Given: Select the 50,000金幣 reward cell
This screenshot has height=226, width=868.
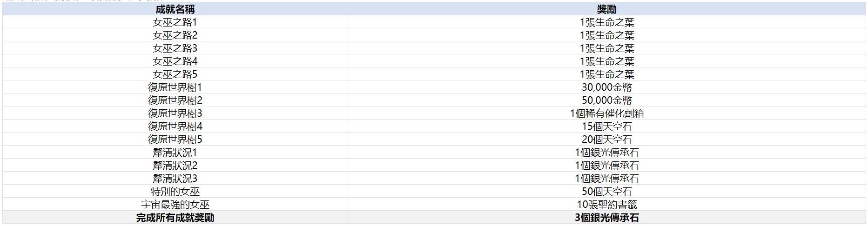Looking at the screenshot, I should [x=606, y=100].
